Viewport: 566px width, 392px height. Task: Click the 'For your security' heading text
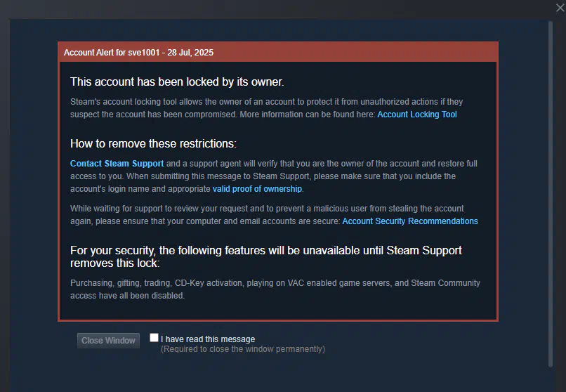click(x=266, y=256)
